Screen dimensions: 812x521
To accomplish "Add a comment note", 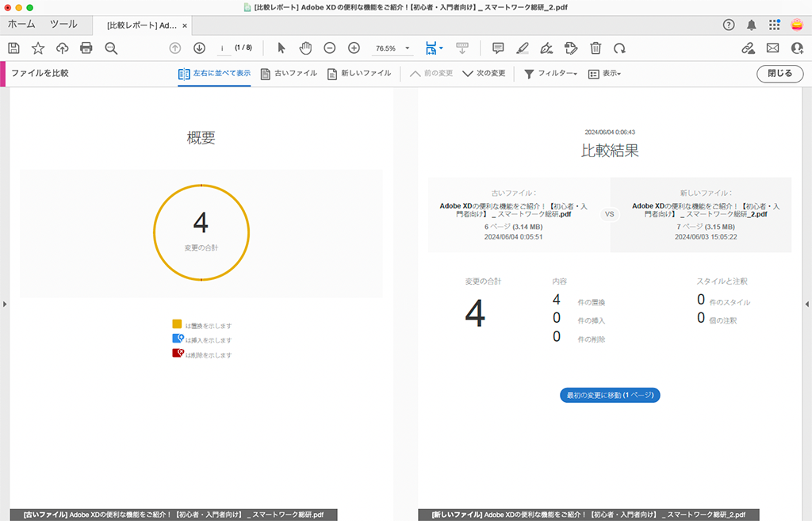I will (498, 48).
